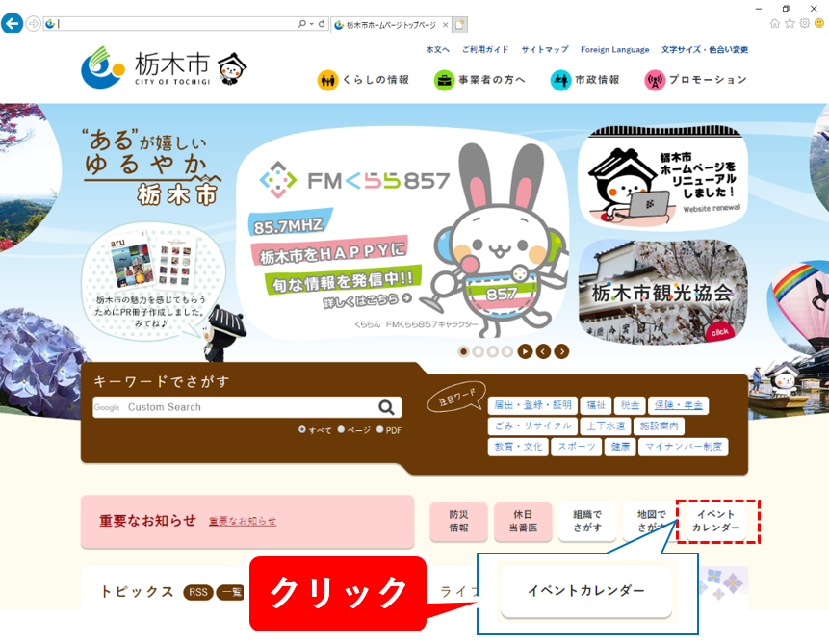
Task: Click the スポーツ keyword tag
Action: tap(577, 447)
